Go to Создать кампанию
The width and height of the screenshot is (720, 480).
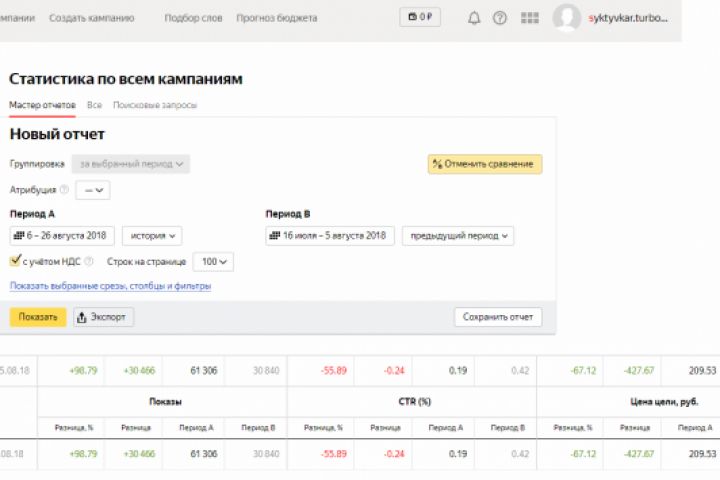pos(92,18)
